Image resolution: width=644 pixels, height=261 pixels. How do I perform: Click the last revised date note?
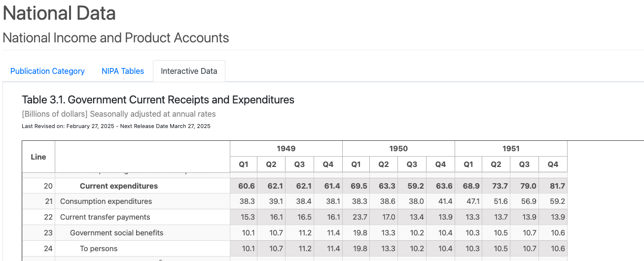[116, 126]
